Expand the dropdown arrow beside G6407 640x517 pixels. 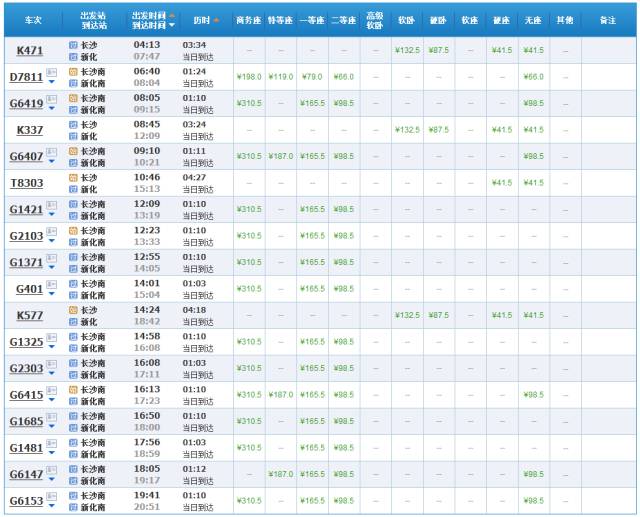[x=51, y=162]
